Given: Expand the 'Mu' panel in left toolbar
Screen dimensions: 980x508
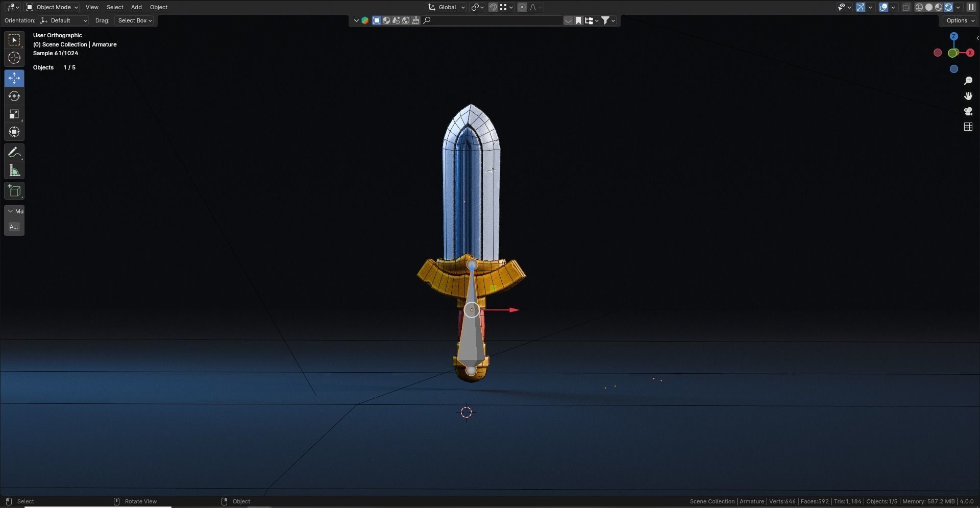Looking at the screenshot, I should click(14, 211).
